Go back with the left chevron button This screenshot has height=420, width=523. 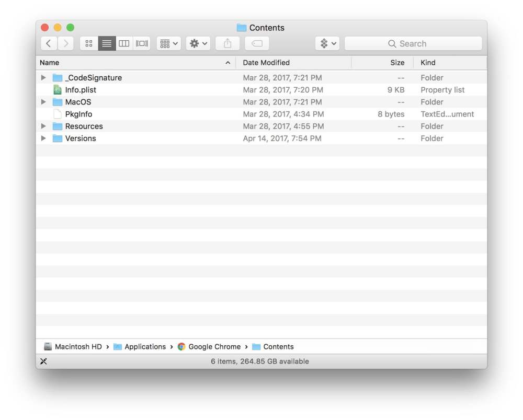pos(49,43)
